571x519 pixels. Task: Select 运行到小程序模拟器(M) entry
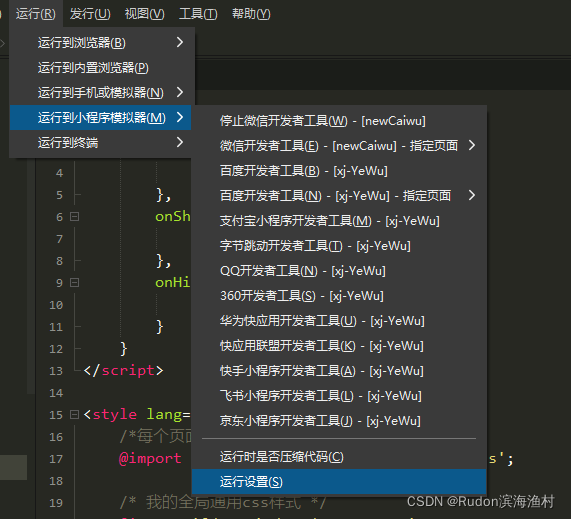(x=101, y=117)
